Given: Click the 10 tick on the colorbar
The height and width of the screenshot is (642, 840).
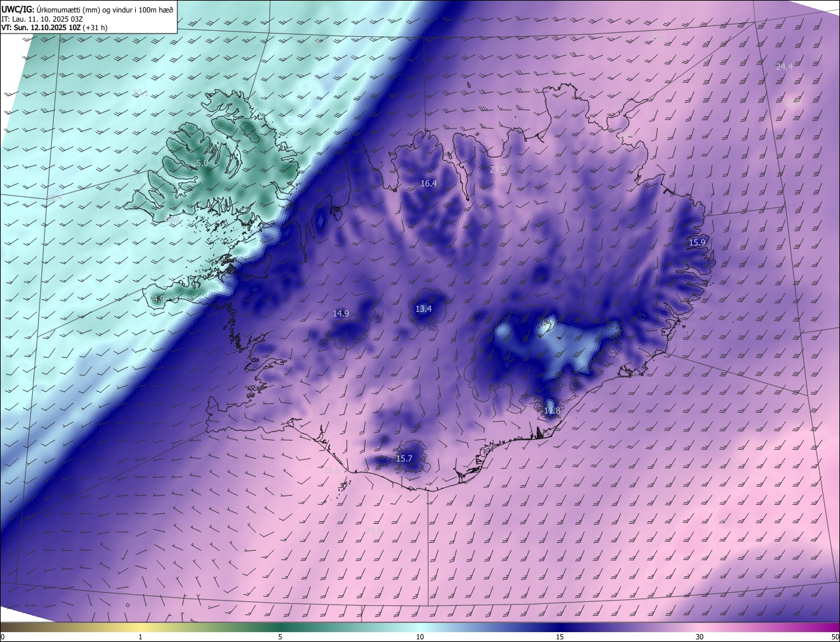Looking at the screenshot, I should point(420,637).
